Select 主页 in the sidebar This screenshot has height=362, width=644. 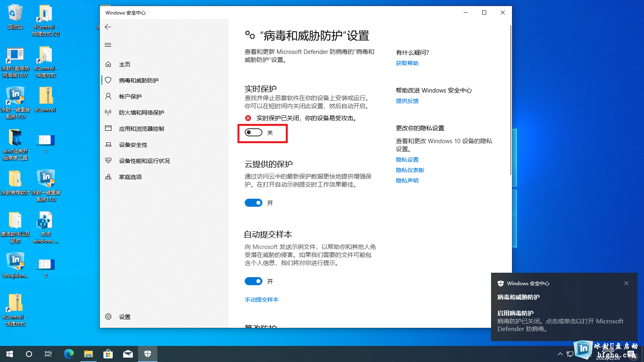point(164,64)
